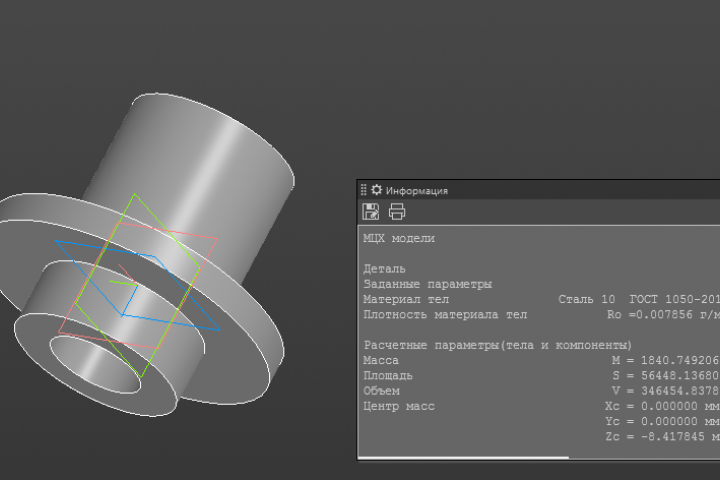Click inside the central bore hole

[92, 365]
